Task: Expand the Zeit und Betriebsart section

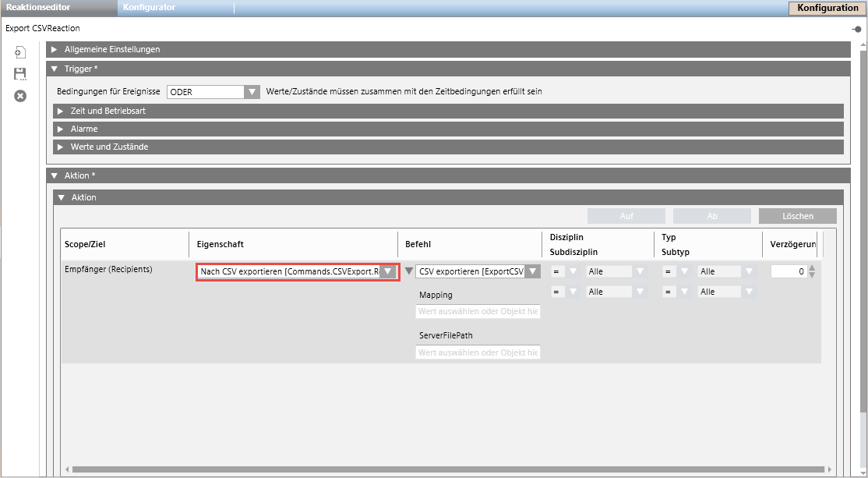Action: click(61, 111)
